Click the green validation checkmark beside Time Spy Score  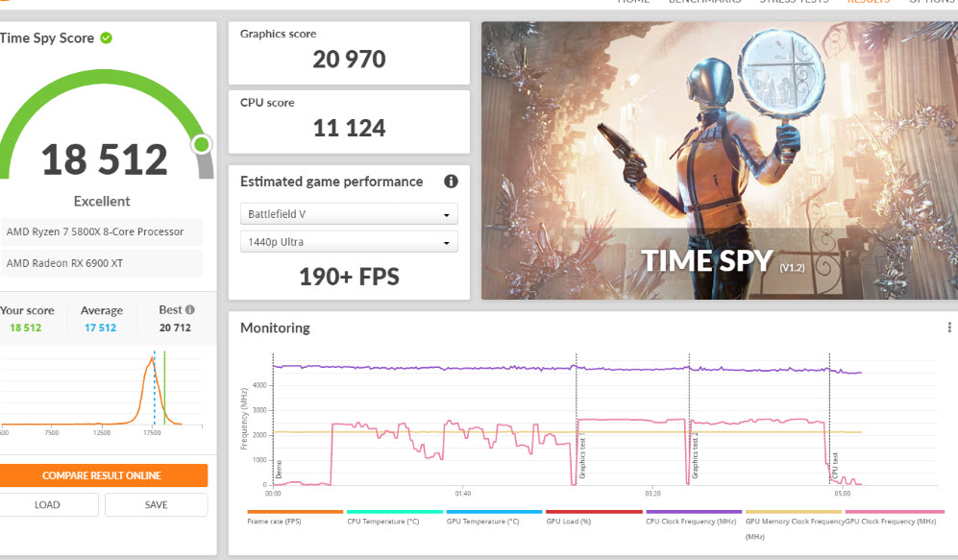(x=107, y=37)
